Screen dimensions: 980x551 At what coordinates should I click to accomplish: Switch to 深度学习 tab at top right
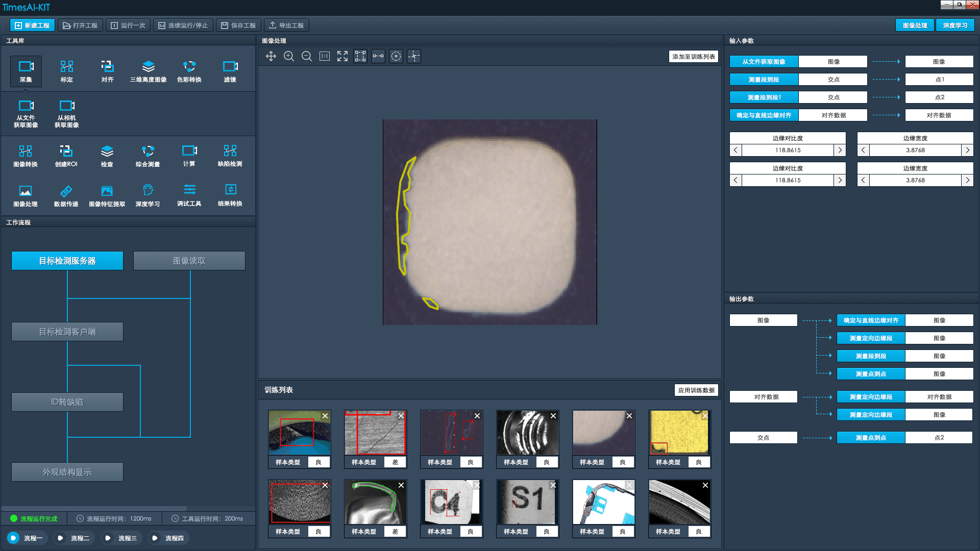[x=955, y=25]
